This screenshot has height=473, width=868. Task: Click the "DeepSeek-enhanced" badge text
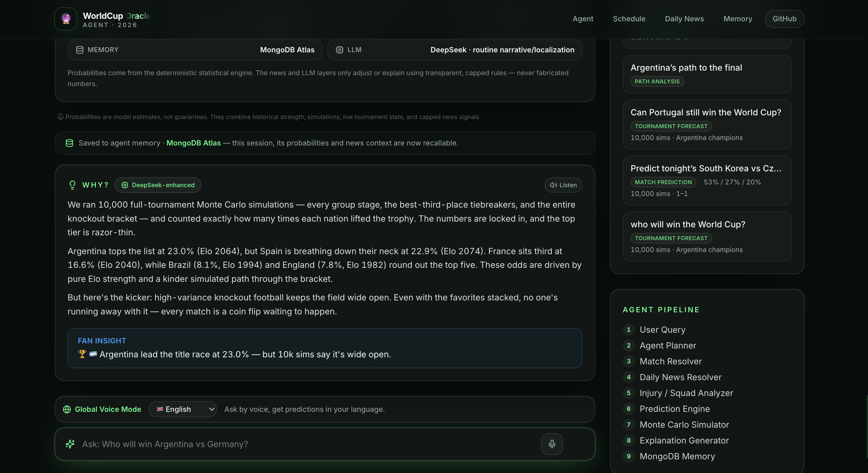[163, 185]
